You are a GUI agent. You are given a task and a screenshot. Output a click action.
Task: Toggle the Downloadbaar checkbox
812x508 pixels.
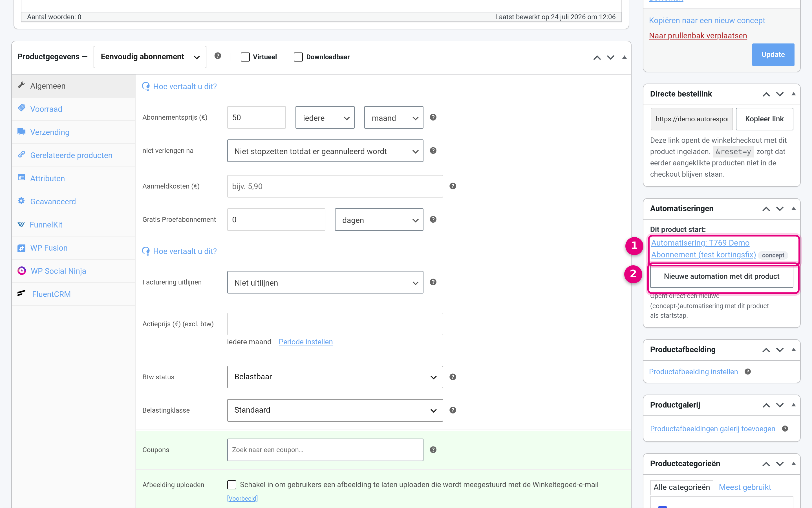(x=298, y=57)
